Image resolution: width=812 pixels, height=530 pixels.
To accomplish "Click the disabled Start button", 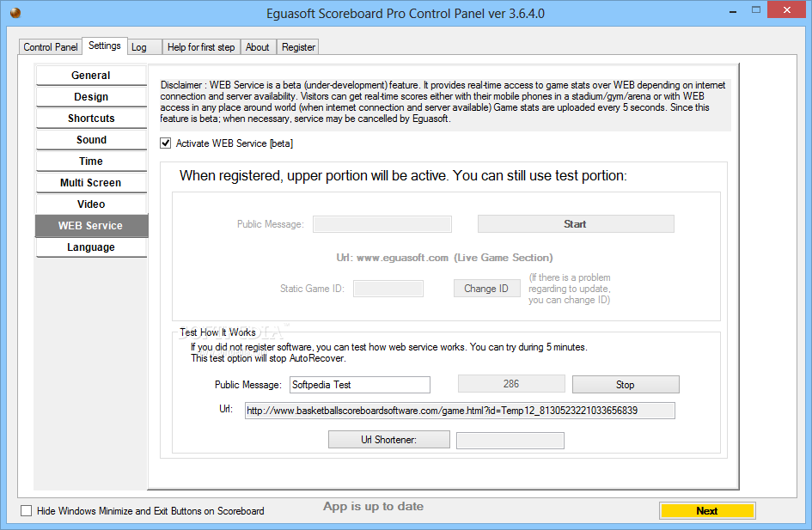I will coord(576,224).
